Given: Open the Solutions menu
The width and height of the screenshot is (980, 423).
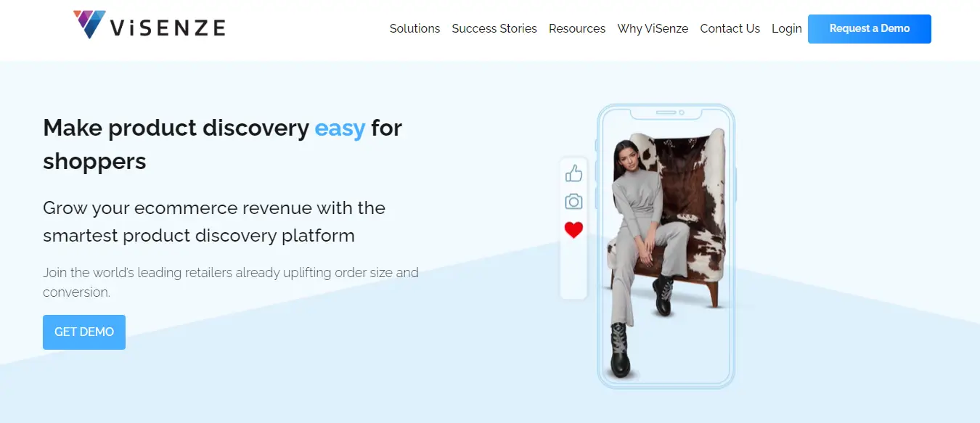Looking at the screenshot, I should point(415,28).
